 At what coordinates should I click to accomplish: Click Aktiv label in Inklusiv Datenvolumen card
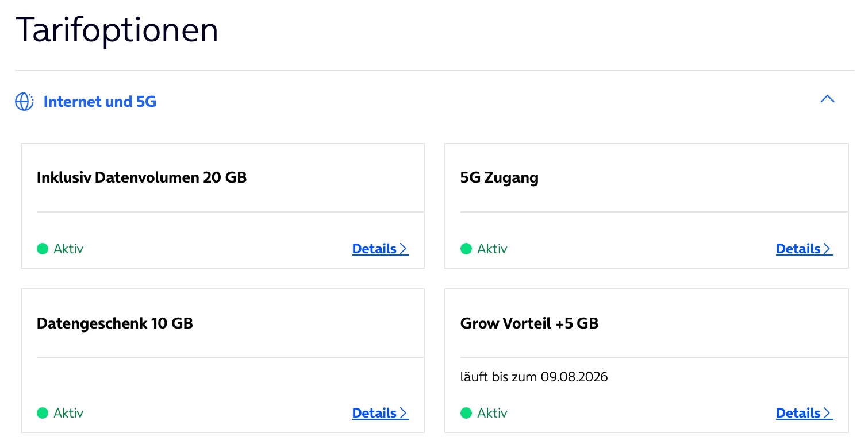click(x=68, y=249)
